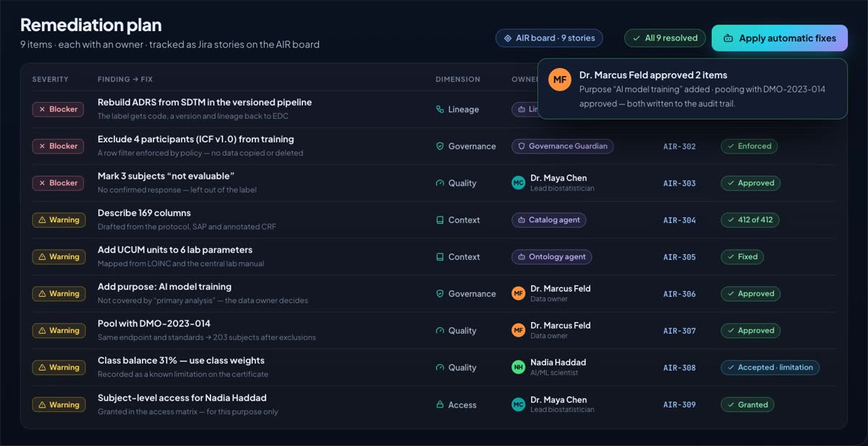Viewport: 868px width, 446px height.
Task: Click the Fixed status pill
Action: 742,257
